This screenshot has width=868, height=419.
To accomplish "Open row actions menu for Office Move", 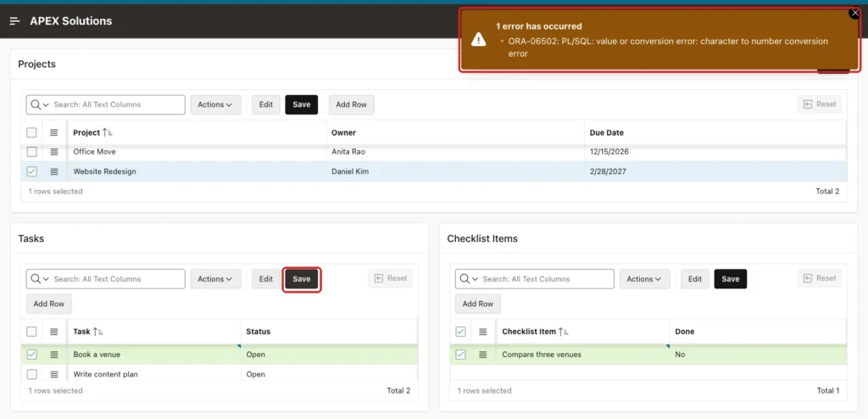I will 53,152.
